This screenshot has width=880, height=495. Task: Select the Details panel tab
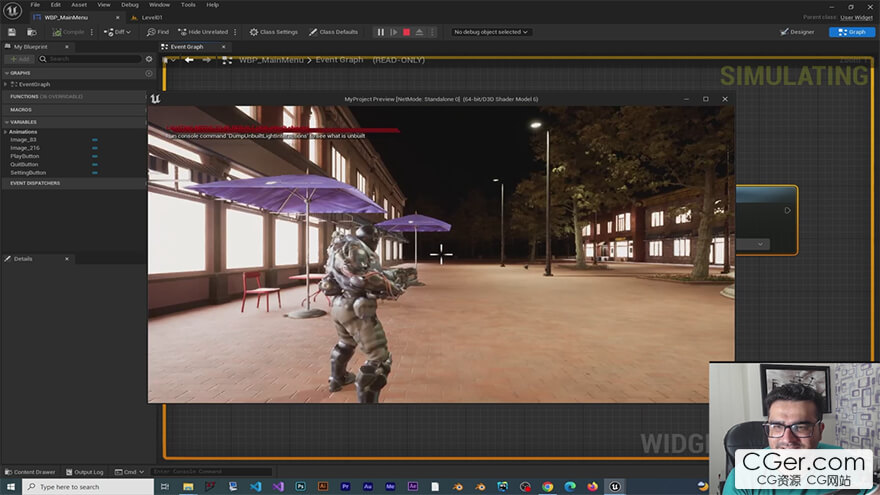pos(23,259)
